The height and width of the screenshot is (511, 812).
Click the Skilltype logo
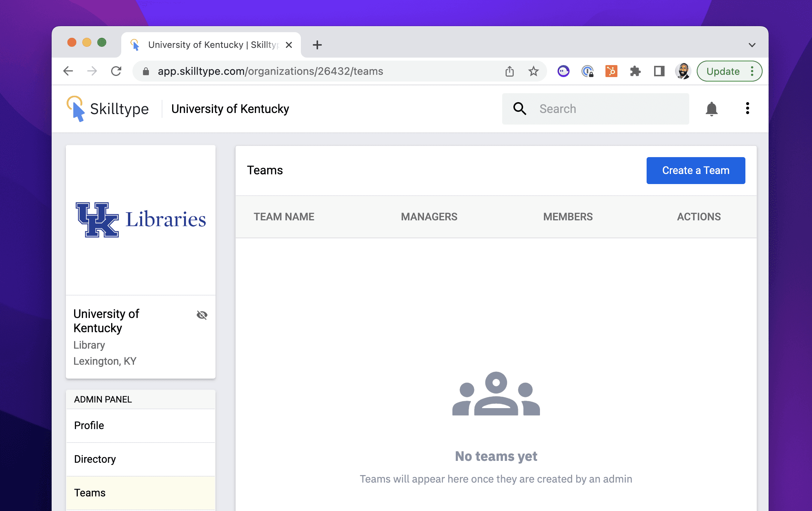[x=108, y=109]
